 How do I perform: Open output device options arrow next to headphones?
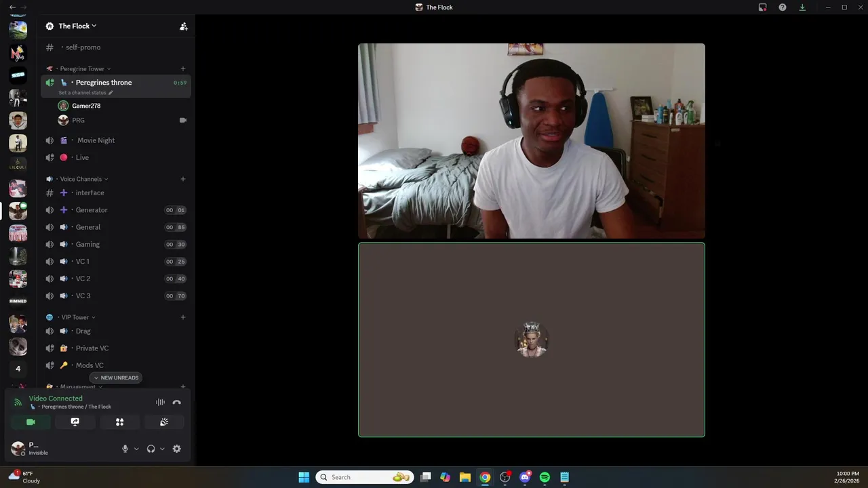162,449
